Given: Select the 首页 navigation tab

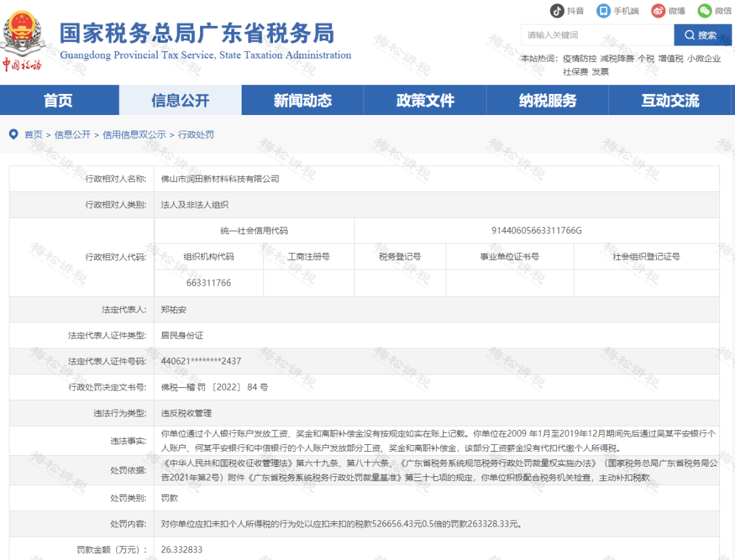Looking at the screenshot, I should pos(59,100).
